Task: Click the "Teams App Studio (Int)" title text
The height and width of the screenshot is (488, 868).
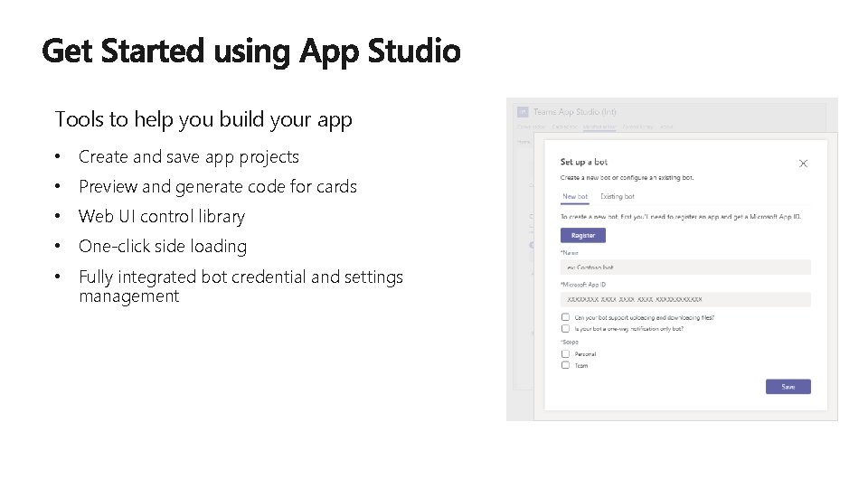Action: [x=575, y=112]
